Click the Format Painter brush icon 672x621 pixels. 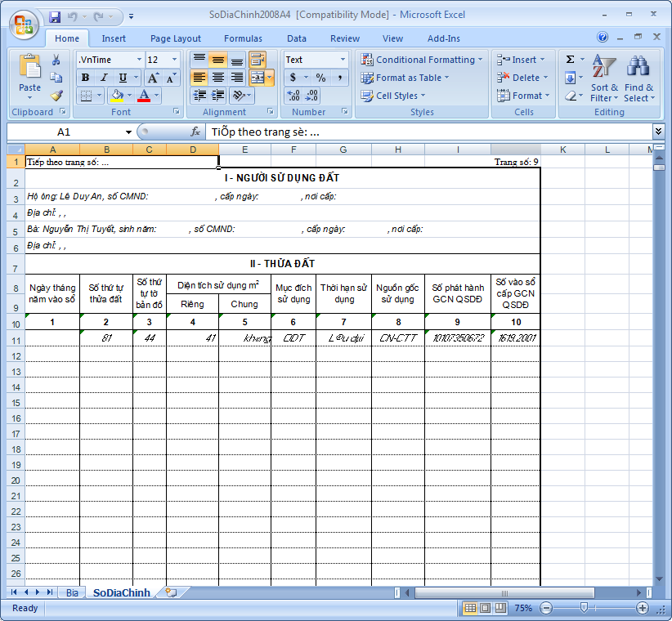coord(56,95)
